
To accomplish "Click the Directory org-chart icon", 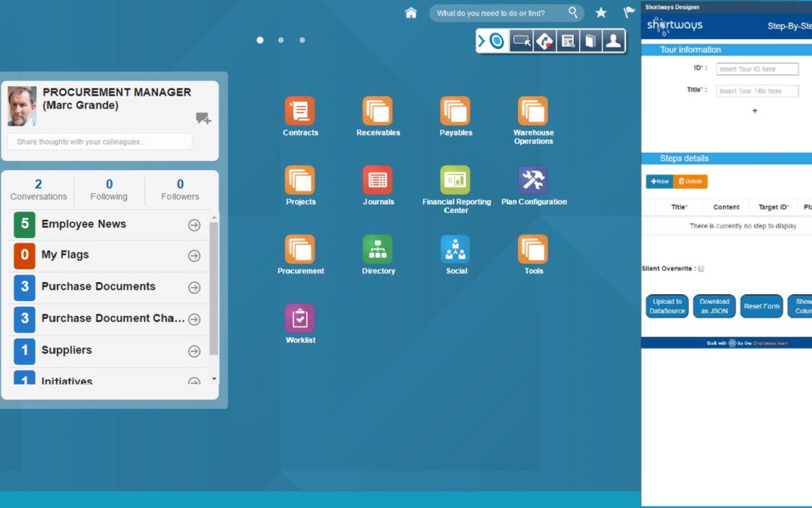I will pyautogui.click(x=377, y=249).
